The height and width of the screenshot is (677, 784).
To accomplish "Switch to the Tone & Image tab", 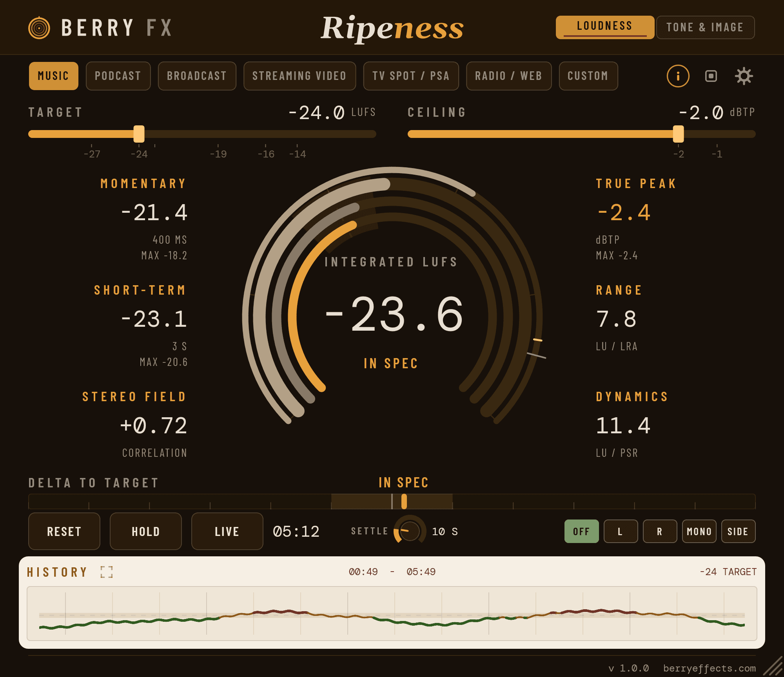I will pyautogui.click(x=705, y=27).
